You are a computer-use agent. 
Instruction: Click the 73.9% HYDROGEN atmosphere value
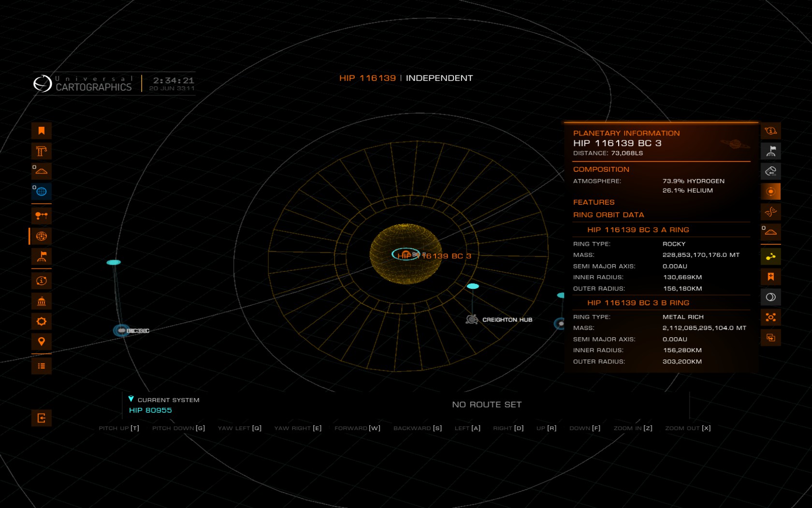pyautogui.click(x=694, y=181)
